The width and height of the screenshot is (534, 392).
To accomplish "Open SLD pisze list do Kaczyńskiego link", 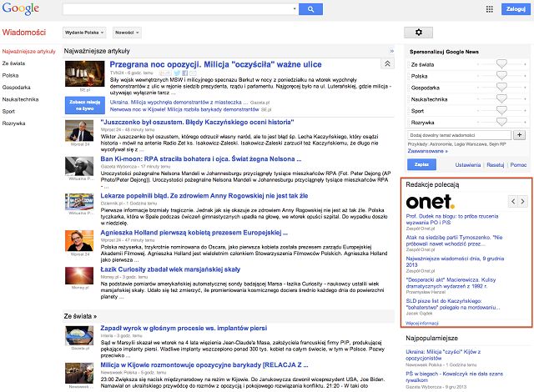I will (x=453, y=304).
